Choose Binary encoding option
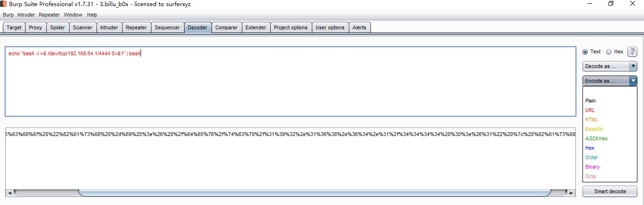The width and height of the screenshot is (644, 205). click(x=592, y=167)
